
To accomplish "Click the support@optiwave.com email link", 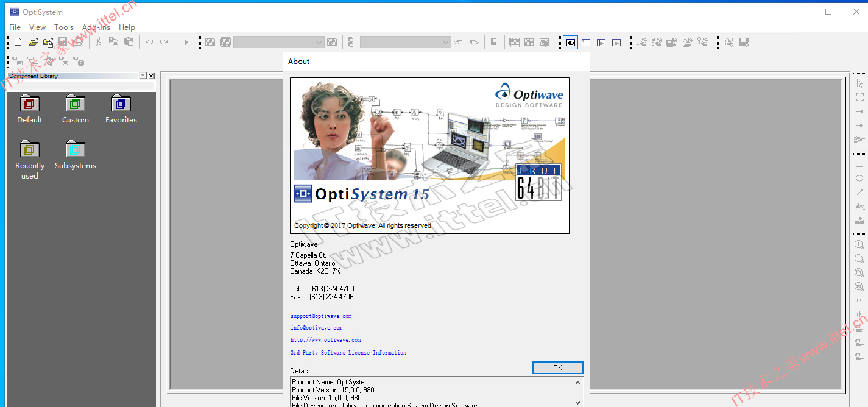I will click(x=321, y=316).
